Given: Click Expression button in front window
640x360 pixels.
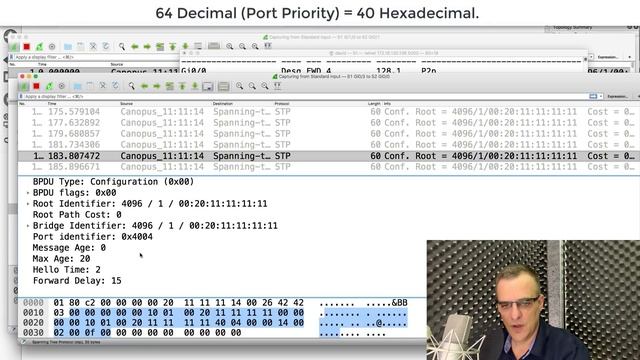Looking at the screenshot, I should (x=618, y=97).
